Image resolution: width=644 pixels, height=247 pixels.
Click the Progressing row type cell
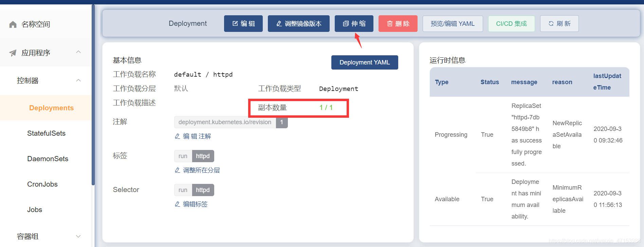tap(451, 135)
